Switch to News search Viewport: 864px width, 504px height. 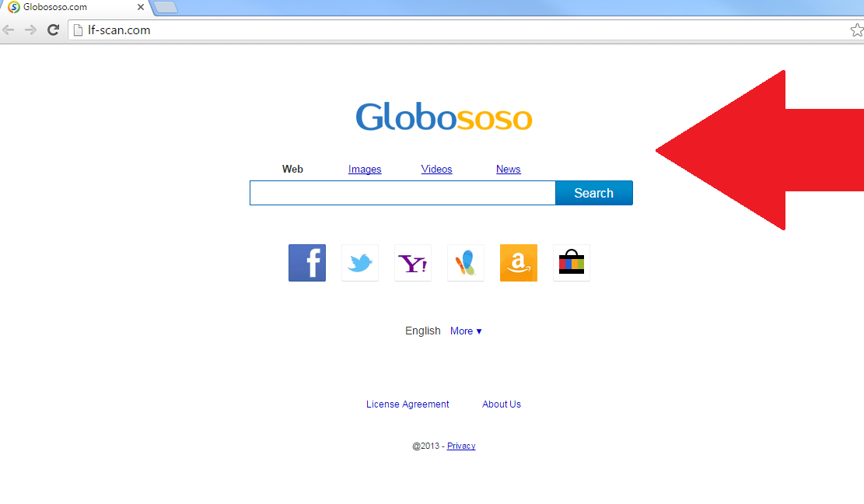[508, 169]
